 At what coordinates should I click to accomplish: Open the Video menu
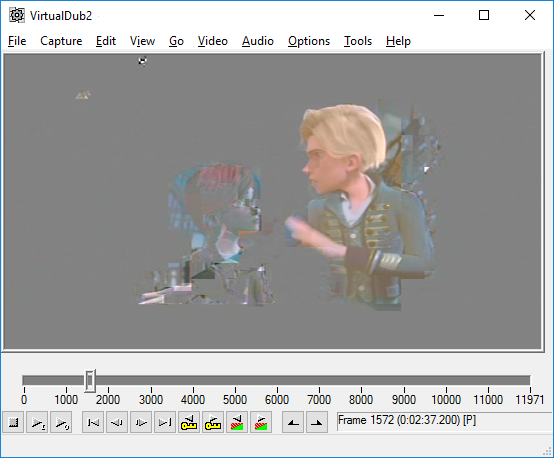pos(213,41)
